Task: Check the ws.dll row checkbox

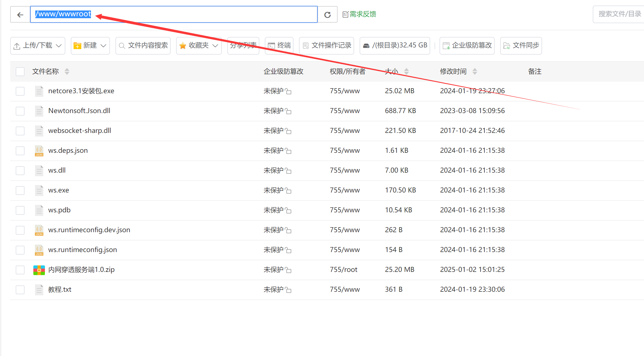Action: click(20, 171)
